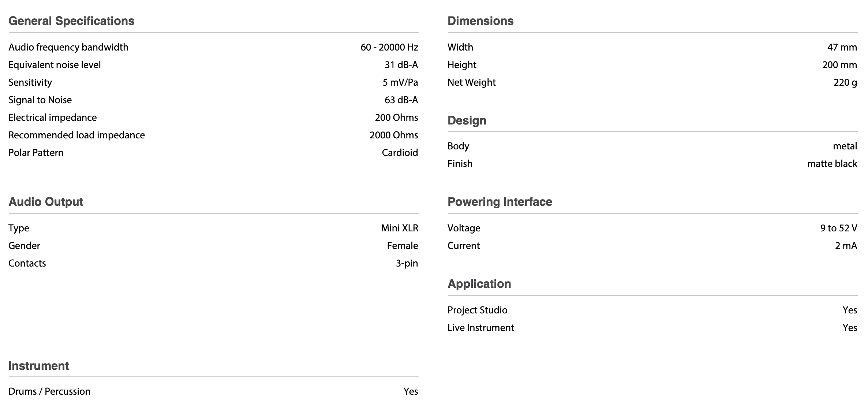The image size is (868, 413).
Task: Click the Equivalent noise level label
Action: click(x=55, y=65)
